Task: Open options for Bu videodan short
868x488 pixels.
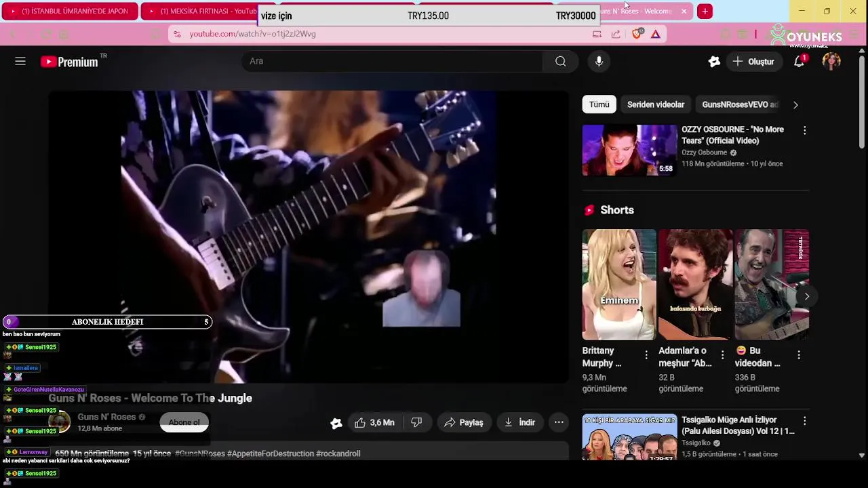Action: click(x=799, y=354)
